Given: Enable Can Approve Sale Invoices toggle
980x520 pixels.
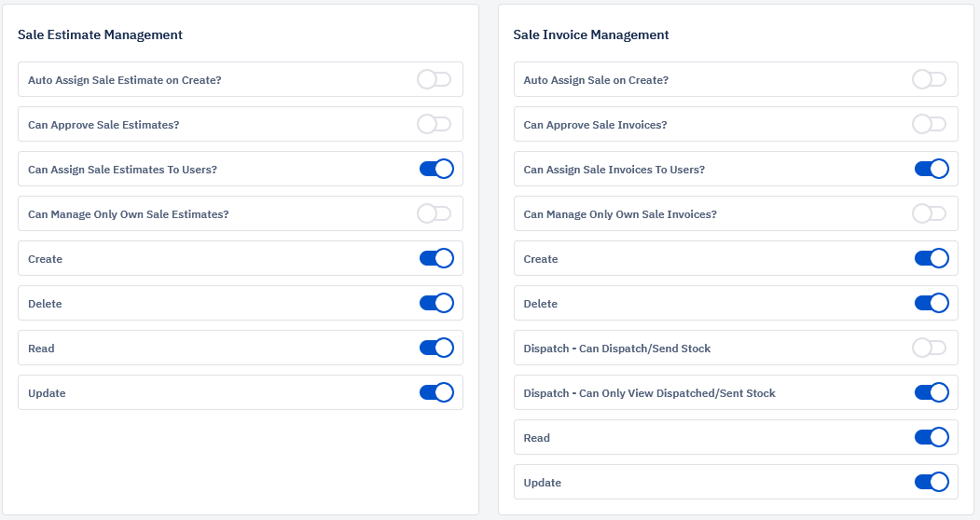Looking at the screenshot, I should coord(930,124).
